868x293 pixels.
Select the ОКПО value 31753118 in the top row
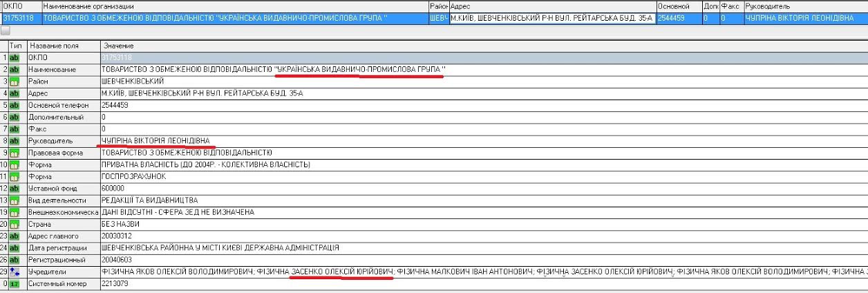[21, 18]
